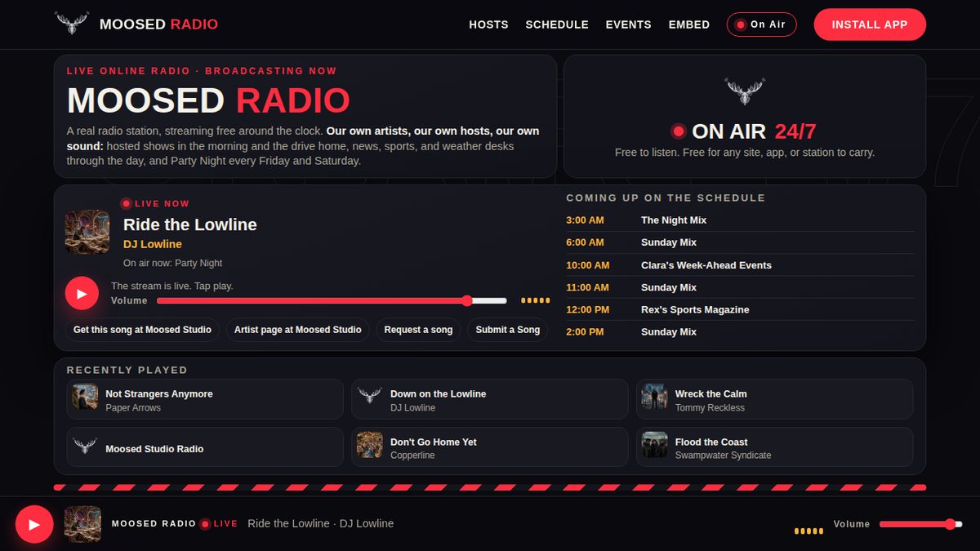Adjust the bottom bar volume slider
This screenshot has height=551, width=980.
tap(921, 524)
